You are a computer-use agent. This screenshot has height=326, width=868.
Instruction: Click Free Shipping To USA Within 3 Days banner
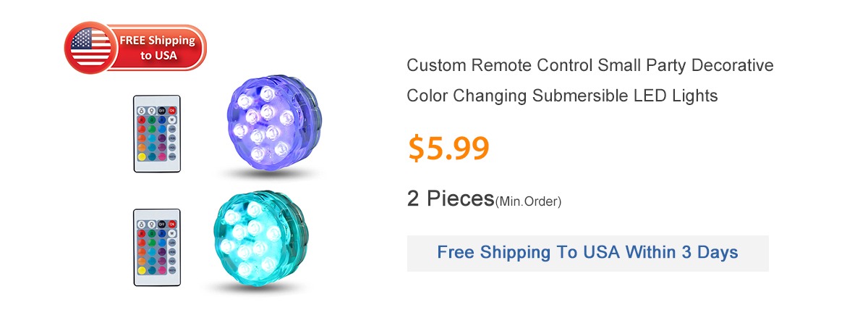click(587, 253)
